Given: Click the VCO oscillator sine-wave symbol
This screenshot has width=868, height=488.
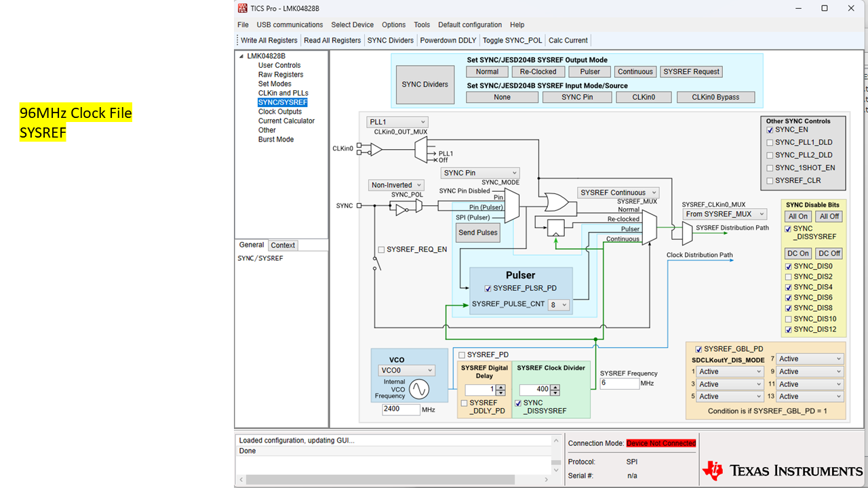Looking at the screenshot, I should (x=418, y=388).
